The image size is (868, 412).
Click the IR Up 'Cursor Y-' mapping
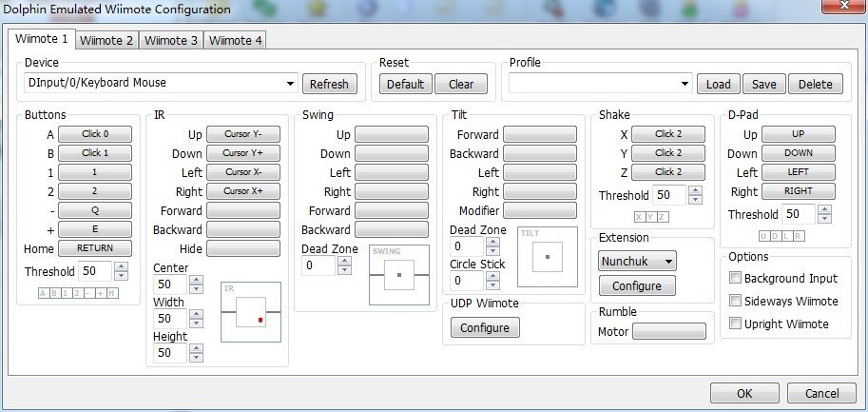243,134
